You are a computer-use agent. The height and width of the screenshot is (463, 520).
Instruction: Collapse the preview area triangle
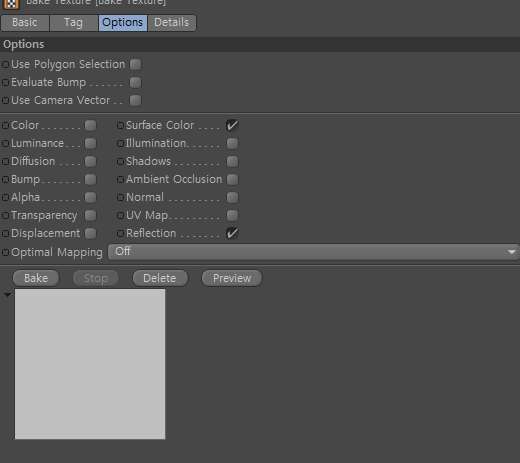coord(7,294)
